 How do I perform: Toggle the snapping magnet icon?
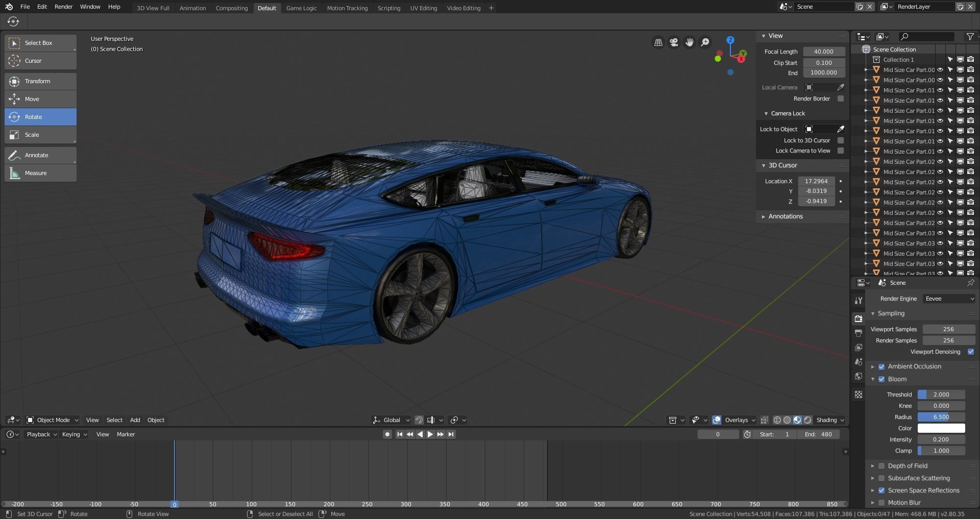[419, 420]
